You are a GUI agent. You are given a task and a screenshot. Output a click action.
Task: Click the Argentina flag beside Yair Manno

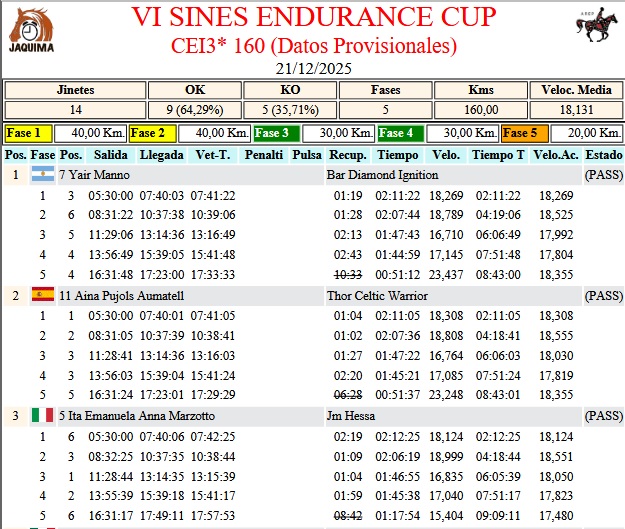click(43, 175)
